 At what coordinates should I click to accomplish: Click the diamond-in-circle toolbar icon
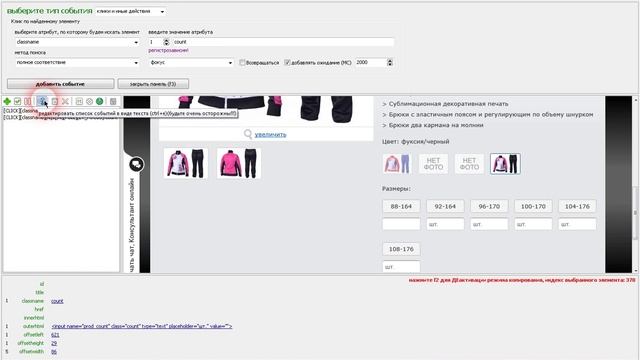(x=89, y=101)
